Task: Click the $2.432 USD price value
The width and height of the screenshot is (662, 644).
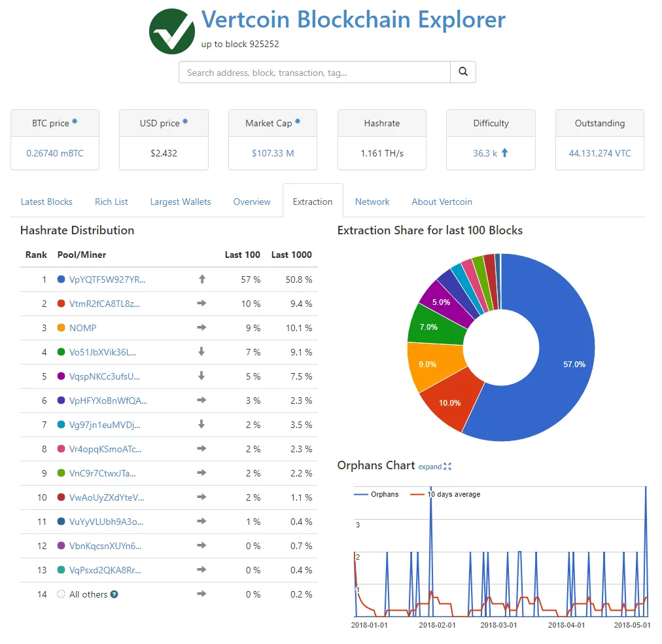Action: [164, 153]
